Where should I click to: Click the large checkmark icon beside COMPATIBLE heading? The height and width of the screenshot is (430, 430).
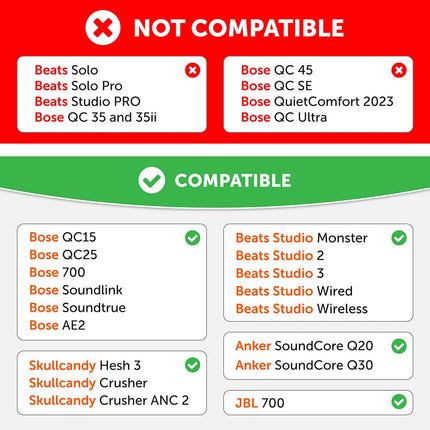click(152, 180)
